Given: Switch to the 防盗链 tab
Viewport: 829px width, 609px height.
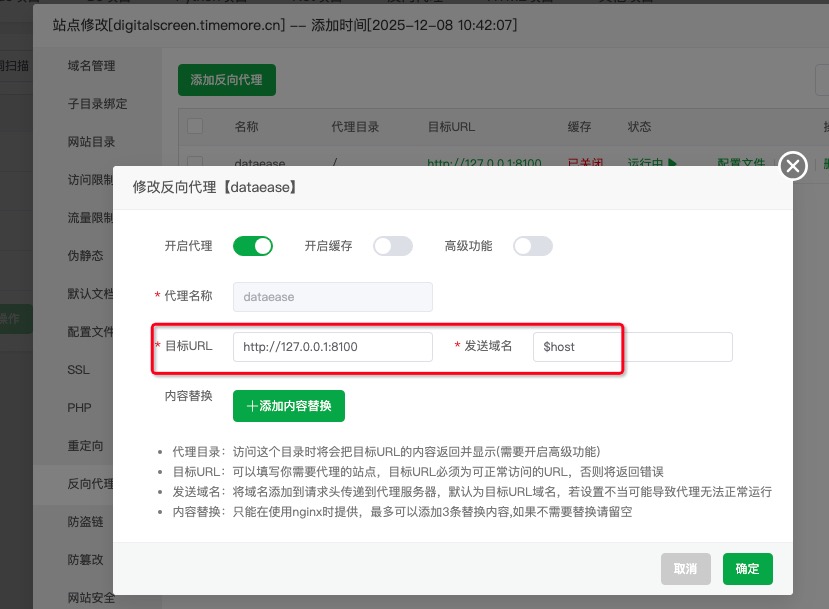Looking at the screenshot, I should pyautogui.click(x=85, y=522).
